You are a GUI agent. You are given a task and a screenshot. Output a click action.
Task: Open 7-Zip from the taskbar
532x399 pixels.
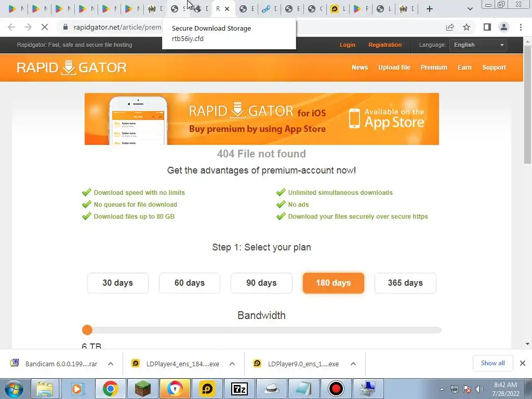tap(239, 389)
